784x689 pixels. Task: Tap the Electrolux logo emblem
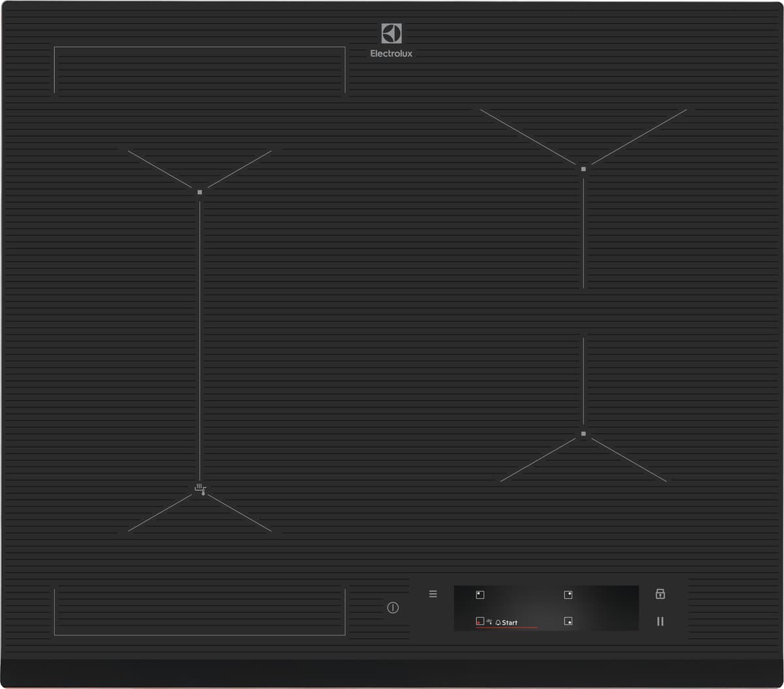click(x=391, y=33)
